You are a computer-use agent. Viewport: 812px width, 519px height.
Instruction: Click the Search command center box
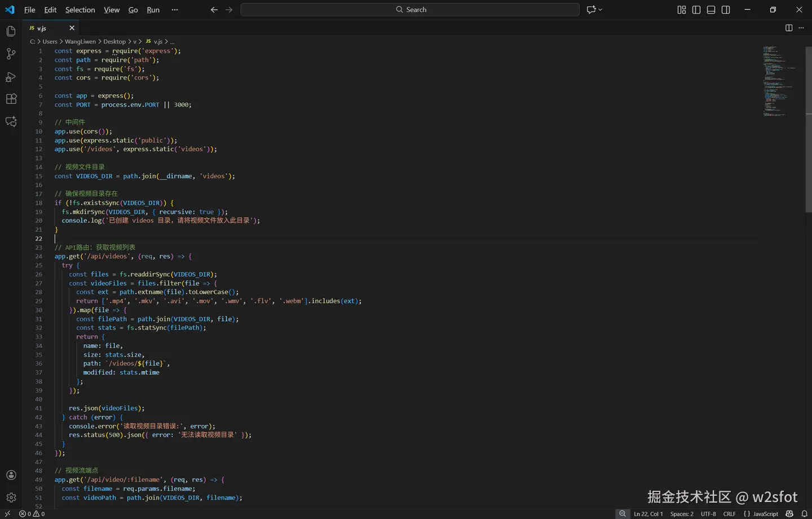(x=410, y=10)
